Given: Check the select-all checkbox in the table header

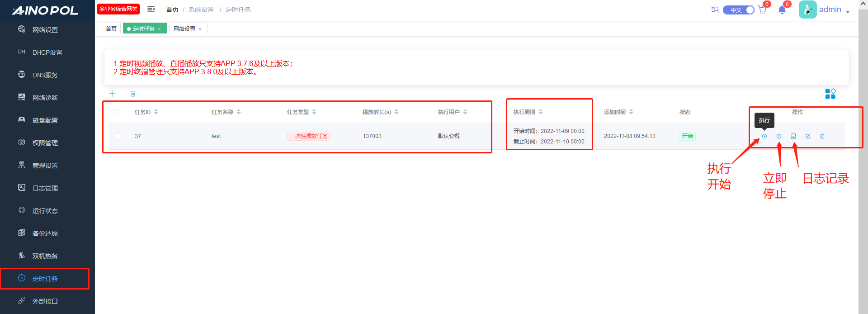Looking at the screenshot, I should point(116,112).
